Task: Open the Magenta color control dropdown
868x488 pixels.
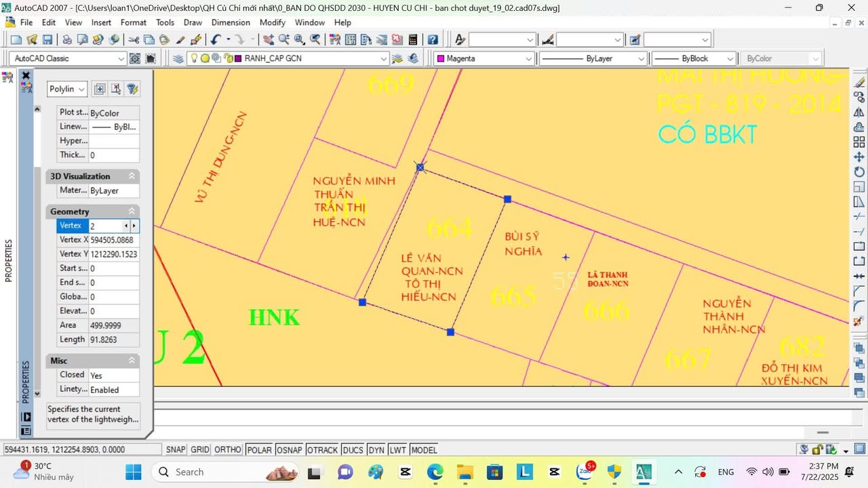Action: coord(529,59)
